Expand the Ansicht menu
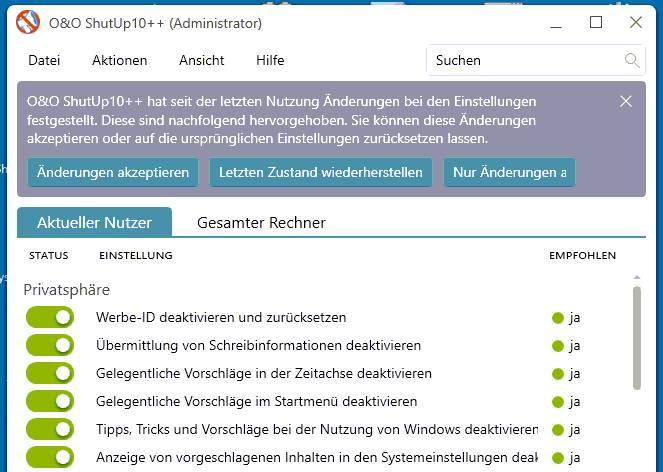This screenshot has height=472, width=663. 202,60
